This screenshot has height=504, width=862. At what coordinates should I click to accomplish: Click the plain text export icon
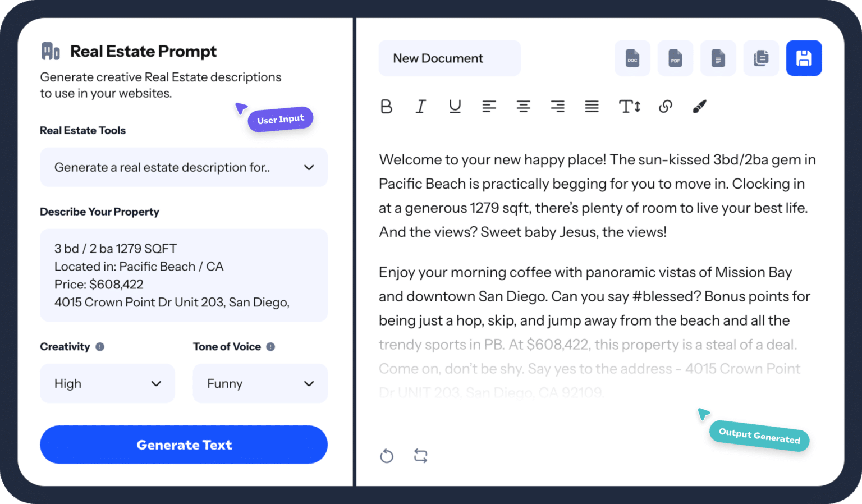point(718,58)
